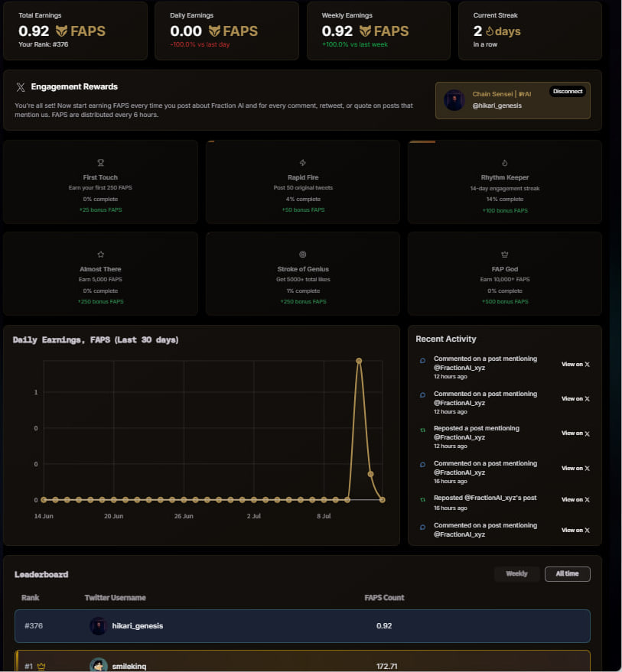Click the First Touch trophy icon
Viewport: 622px width, 672px height.
click(100, 162)
